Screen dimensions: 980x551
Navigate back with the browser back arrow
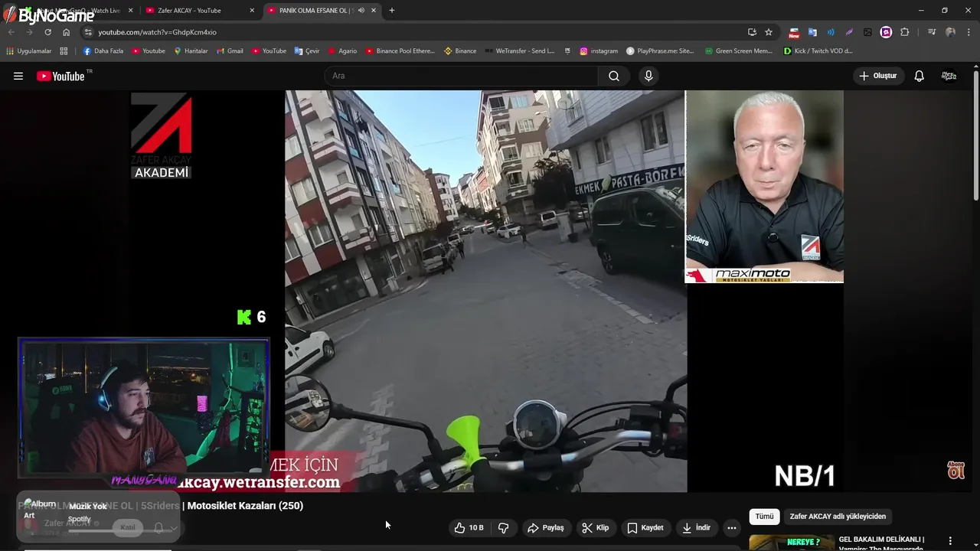coord(11,32)
